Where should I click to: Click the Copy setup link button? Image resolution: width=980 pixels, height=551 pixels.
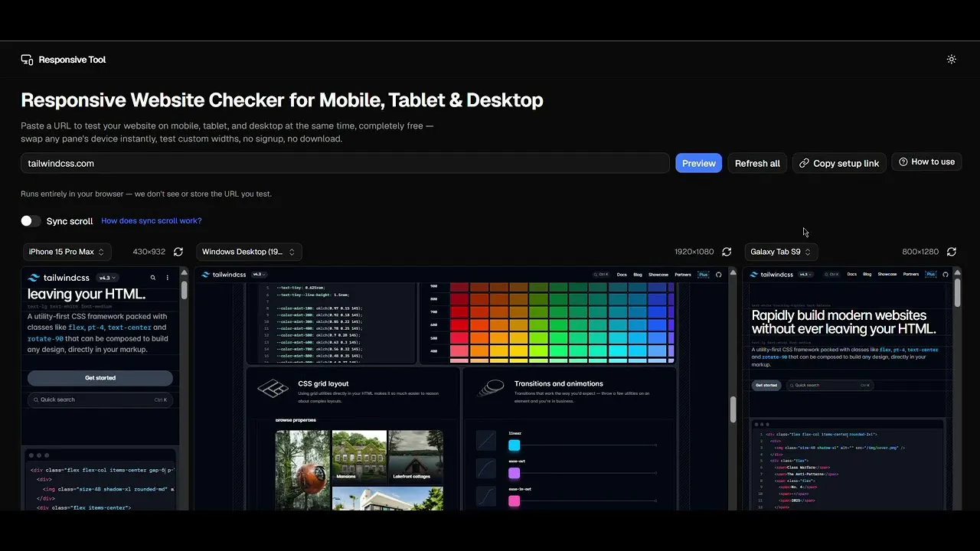(x=839, y=163)
